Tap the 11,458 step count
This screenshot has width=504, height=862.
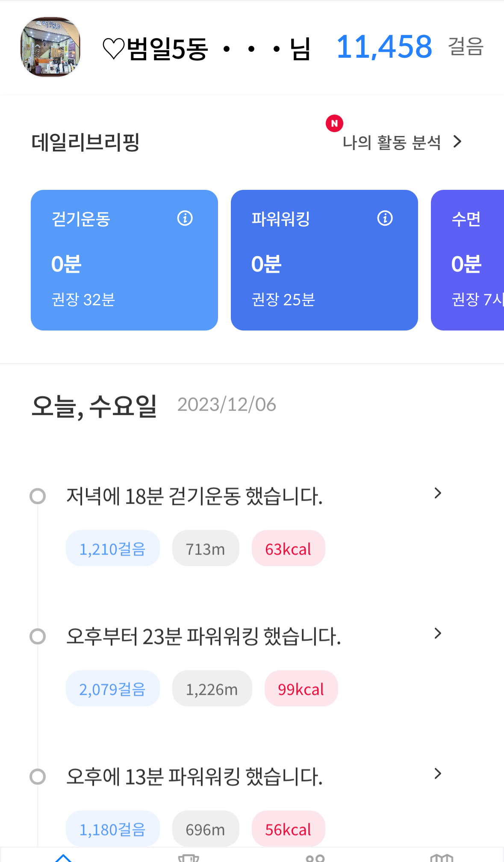(384, 47)
